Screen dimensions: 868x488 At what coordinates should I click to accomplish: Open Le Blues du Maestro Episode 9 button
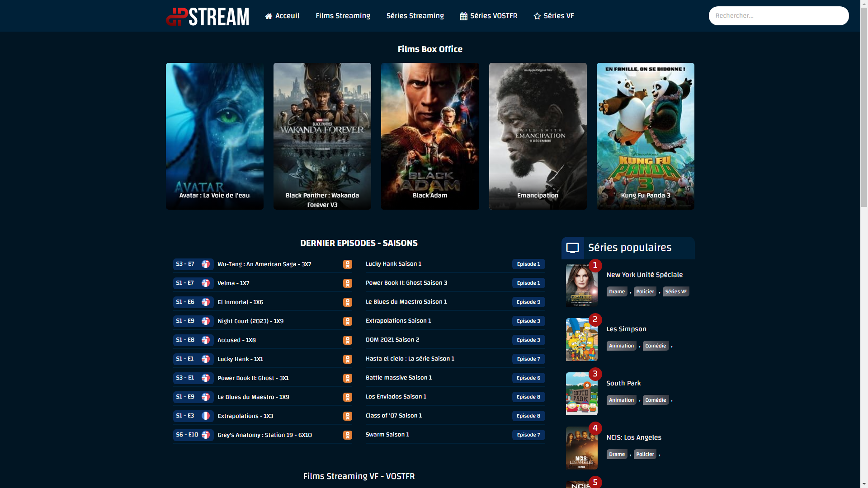[x=528, y=302]
